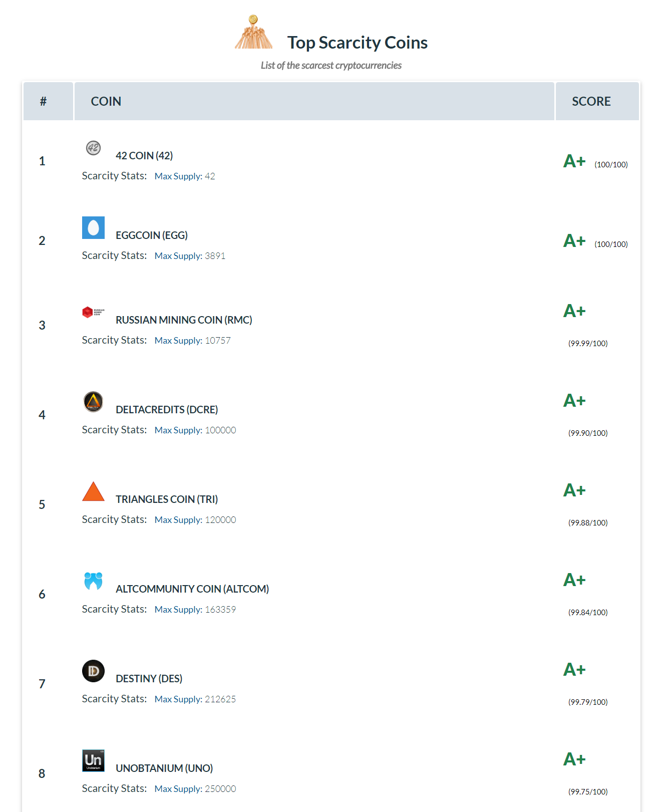Click the 42 Coin logo icon
This screenshot has width=663, height=812.
[x=93, y=148]
